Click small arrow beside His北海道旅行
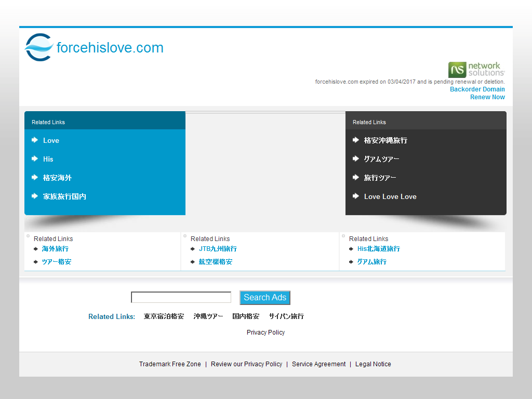The height and width of the screenshot is (399, 532). [x=351, y=249]
